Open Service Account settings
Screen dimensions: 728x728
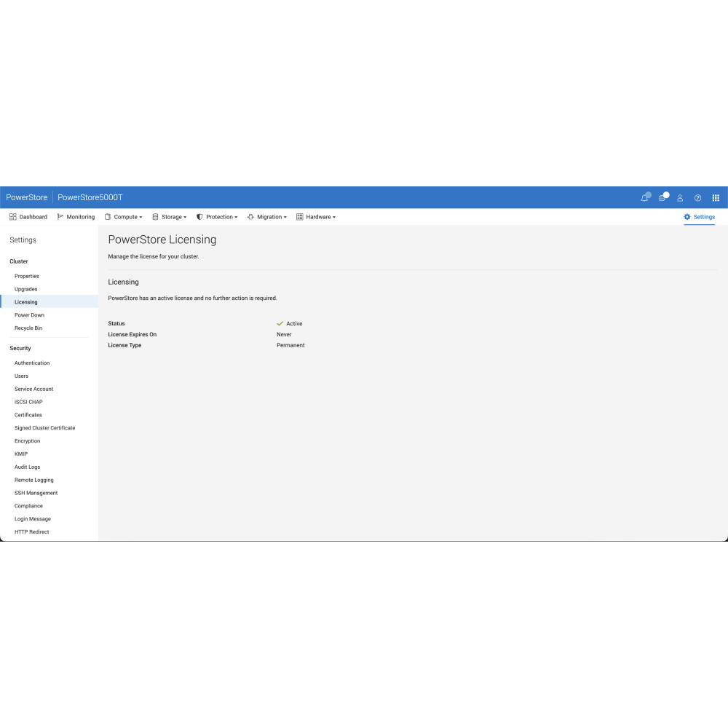34,389
